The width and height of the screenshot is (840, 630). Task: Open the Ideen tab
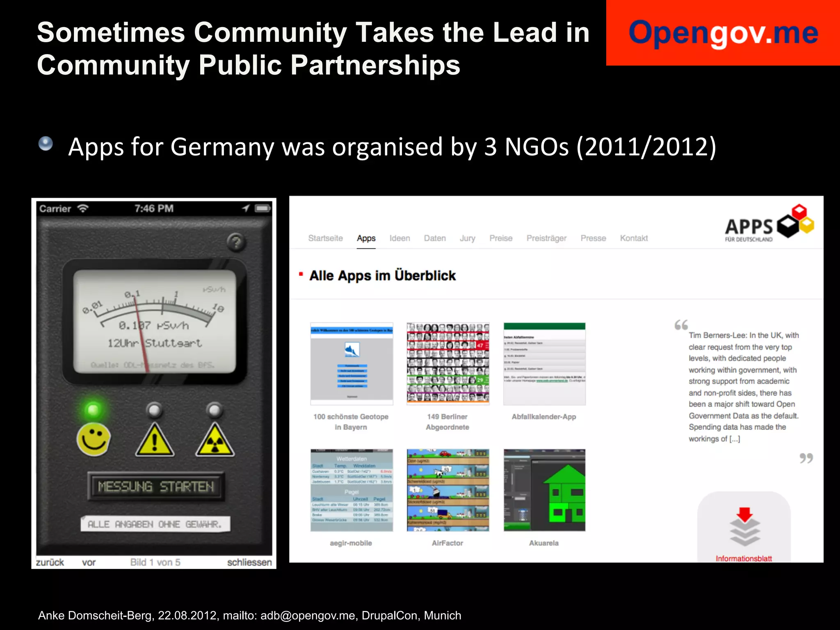tap(399, 238)
